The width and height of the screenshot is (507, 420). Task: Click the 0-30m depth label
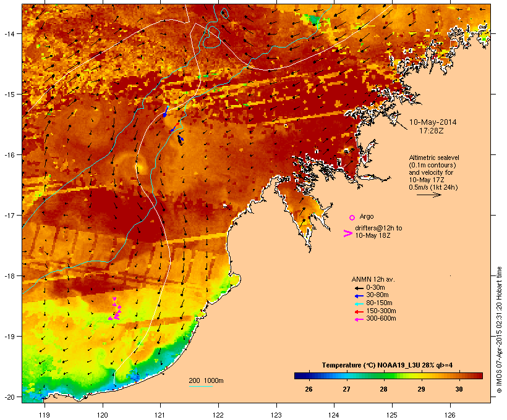pos(375,288)
